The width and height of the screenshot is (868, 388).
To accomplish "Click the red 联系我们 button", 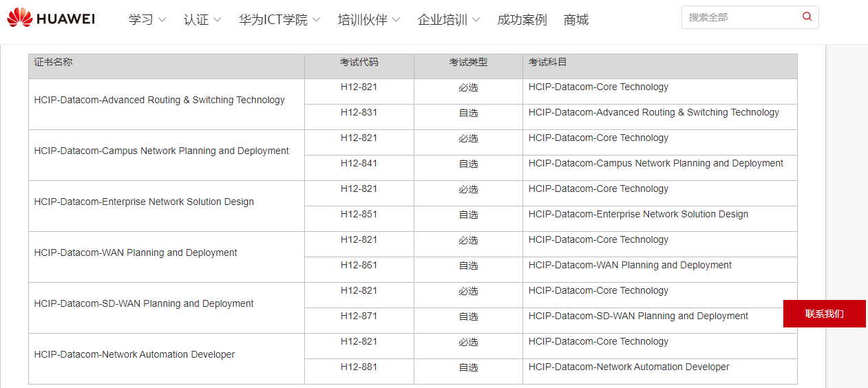I will point(825,314).
